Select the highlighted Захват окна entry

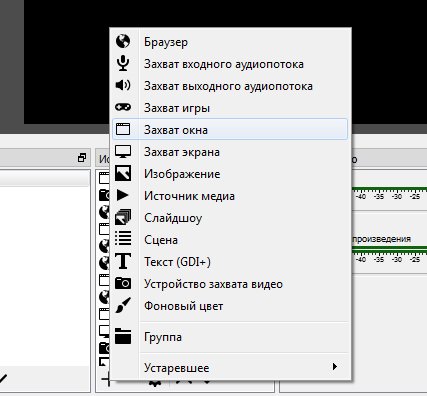230,129
